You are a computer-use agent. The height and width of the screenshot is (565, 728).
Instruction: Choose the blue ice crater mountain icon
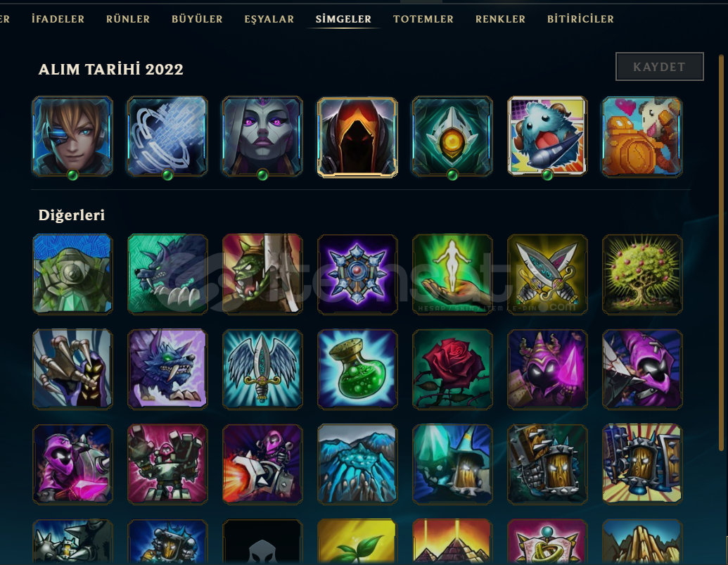357,464
